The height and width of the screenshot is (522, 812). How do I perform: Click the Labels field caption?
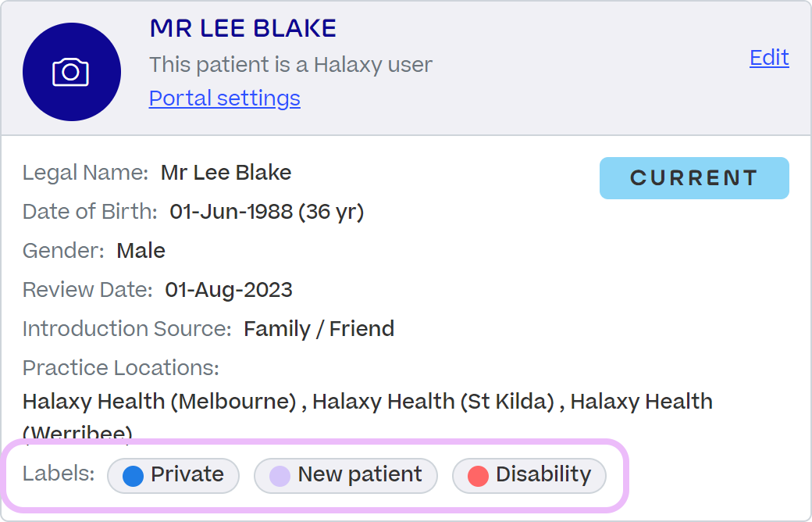coord(59,474)
